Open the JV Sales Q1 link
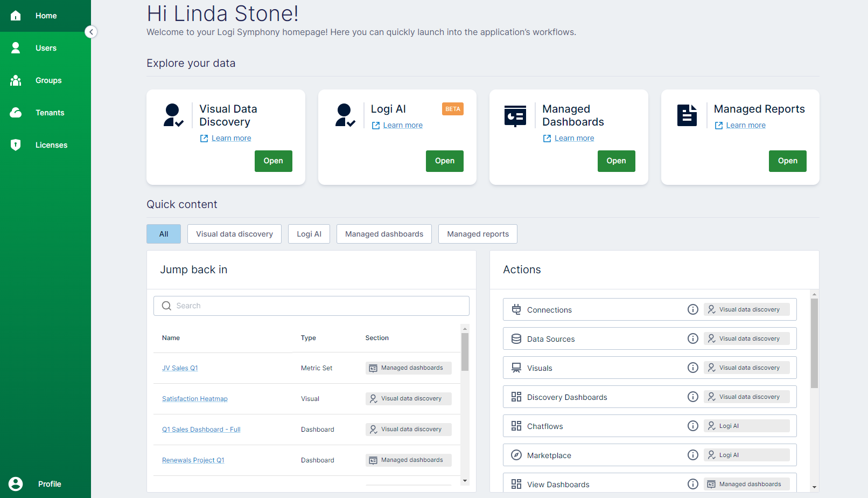Screen dimensions: 868x498 [180, 368]
